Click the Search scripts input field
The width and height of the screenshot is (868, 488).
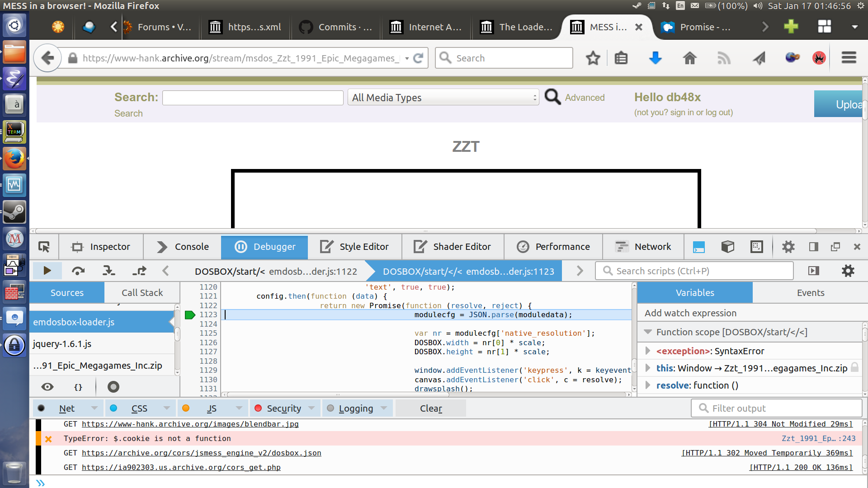(694, 271)
